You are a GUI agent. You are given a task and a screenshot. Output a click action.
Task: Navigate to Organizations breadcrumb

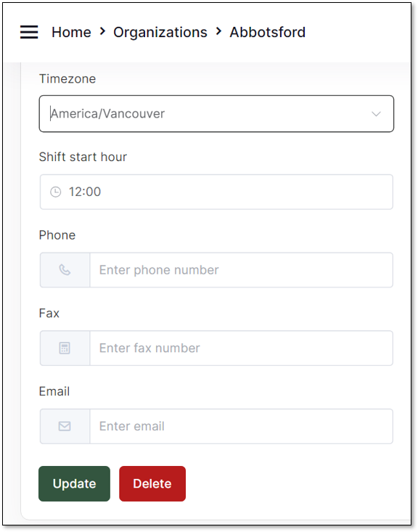(160, 33)
